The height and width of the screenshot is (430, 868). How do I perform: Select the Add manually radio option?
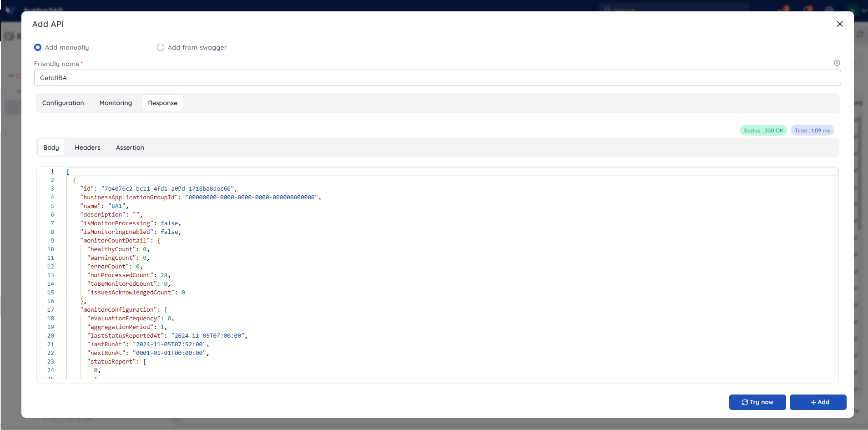[x=38, y=47]
